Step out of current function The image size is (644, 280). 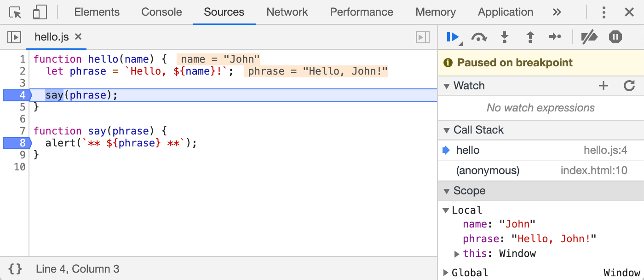point(530,37)
